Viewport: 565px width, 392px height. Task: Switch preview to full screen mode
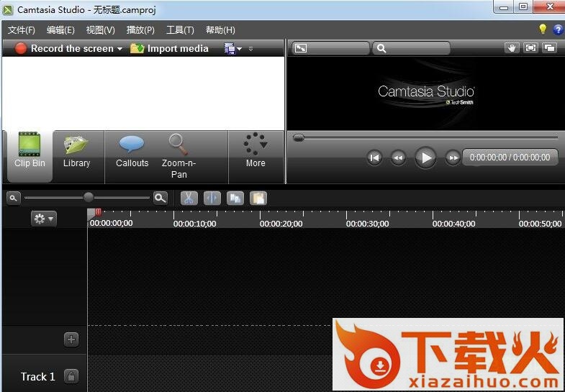pos(530,48)
